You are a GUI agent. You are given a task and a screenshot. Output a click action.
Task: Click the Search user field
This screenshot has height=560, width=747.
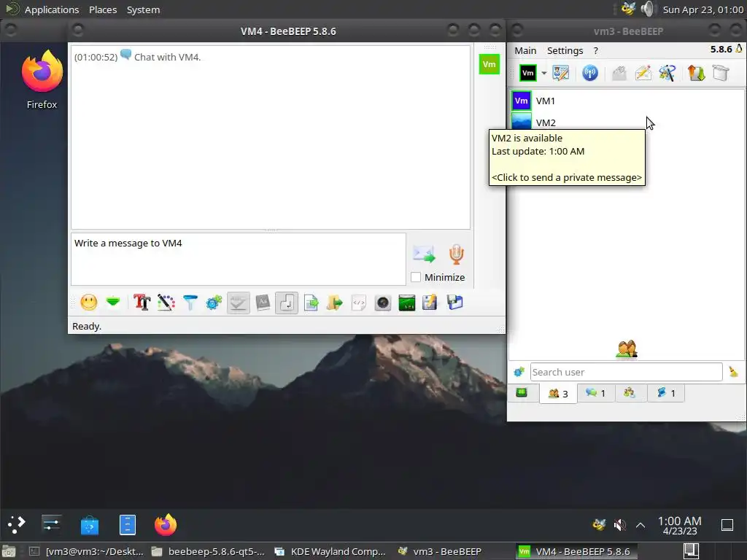626,372
